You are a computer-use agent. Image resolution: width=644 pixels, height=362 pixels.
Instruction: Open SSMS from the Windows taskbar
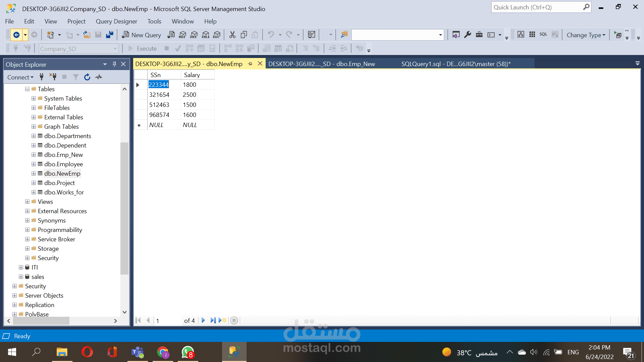pos(234,352)
